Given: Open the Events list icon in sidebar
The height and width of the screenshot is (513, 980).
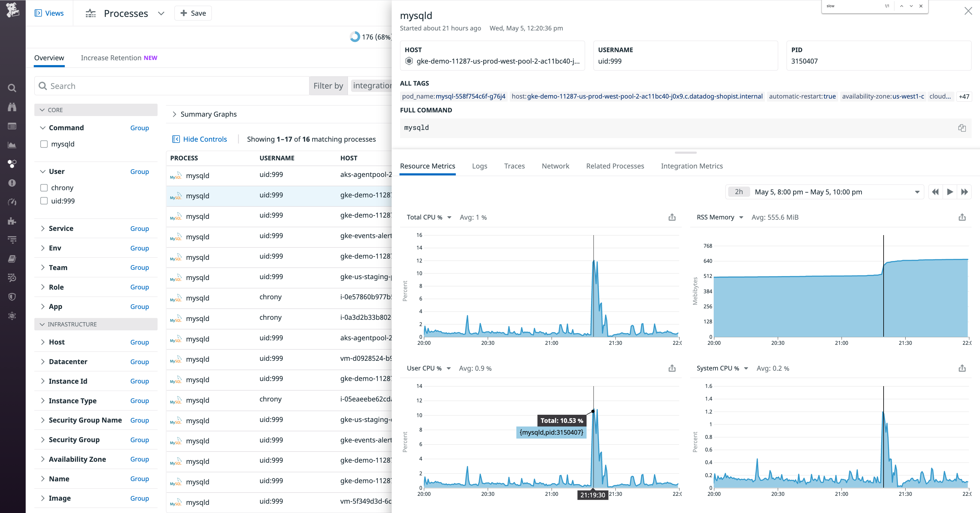Looking at the screenshot, I should (12, 126).
